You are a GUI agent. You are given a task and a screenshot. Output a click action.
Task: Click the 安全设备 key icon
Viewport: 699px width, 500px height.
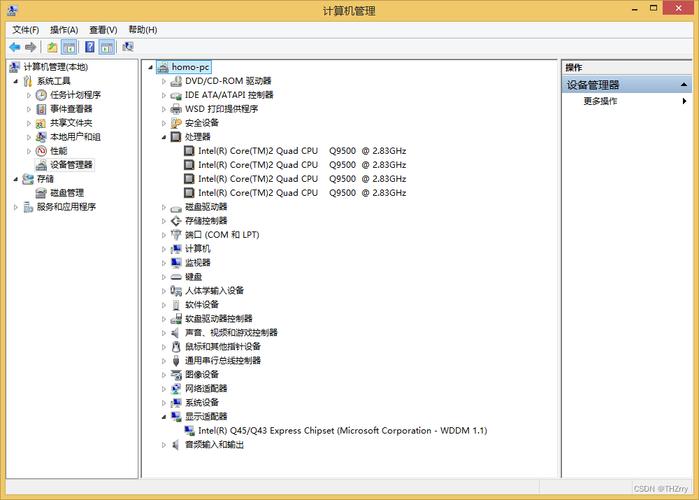176,123
